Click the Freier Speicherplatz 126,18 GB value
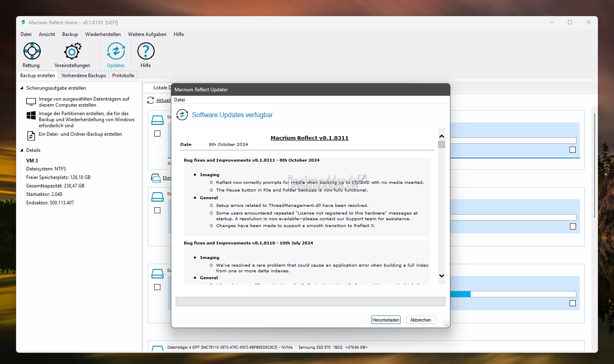The image size is (614, 364). (58, 177)
